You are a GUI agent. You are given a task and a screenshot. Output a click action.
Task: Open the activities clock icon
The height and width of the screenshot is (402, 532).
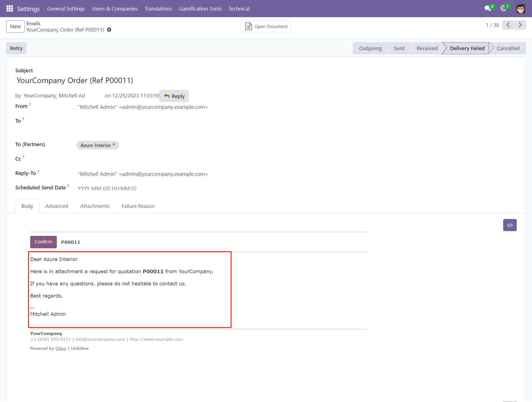coord(504,8)
